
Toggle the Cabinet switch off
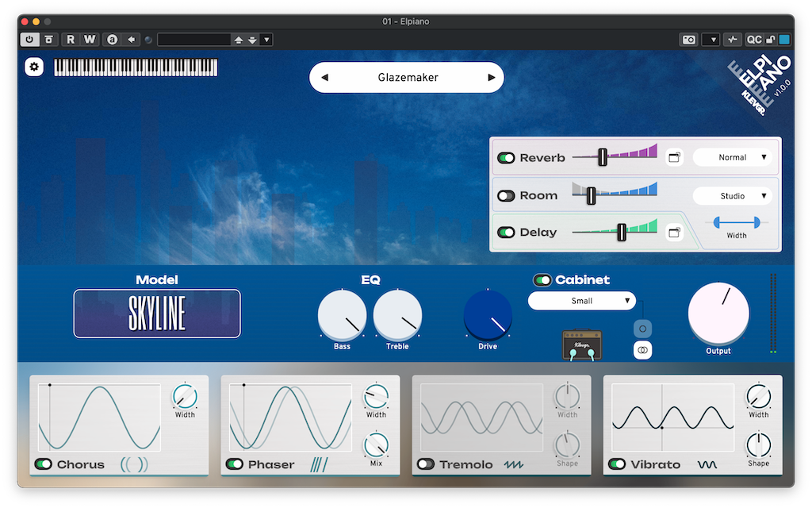[542, 280]
